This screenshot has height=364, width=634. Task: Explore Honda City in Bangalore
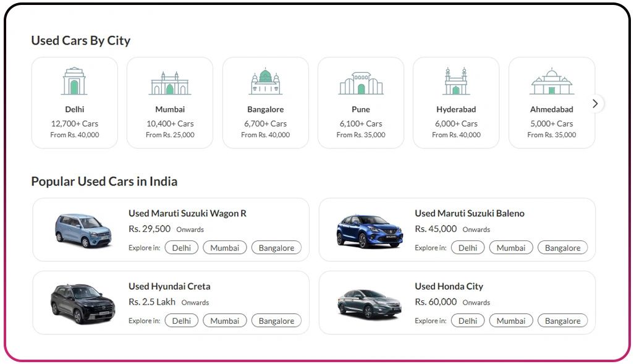pos(562,321)
